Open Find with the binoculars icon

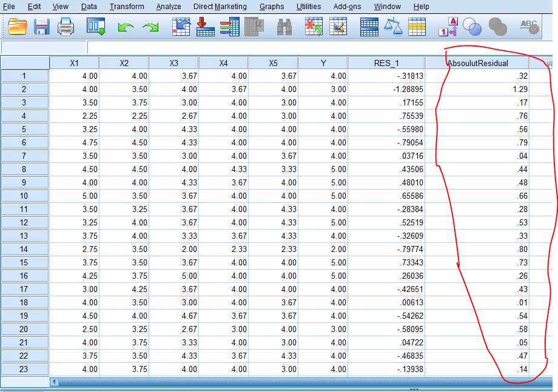coord(284,27)
